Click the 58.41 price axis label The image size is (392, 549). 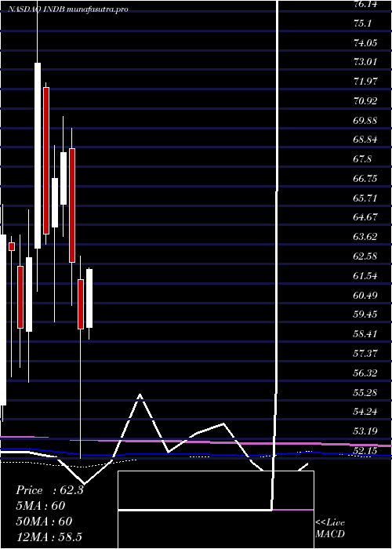point(365,333)
